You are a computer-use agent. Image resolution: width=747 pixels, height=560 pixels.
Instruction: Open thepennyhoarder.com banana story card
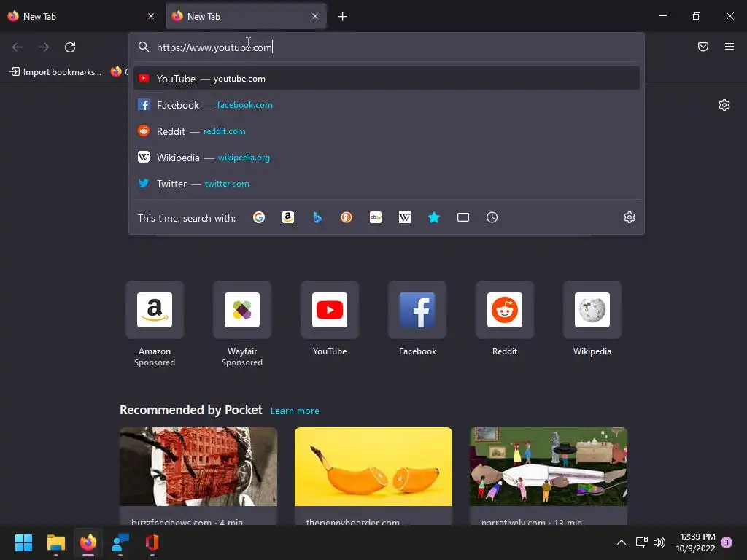pos(373,476)
